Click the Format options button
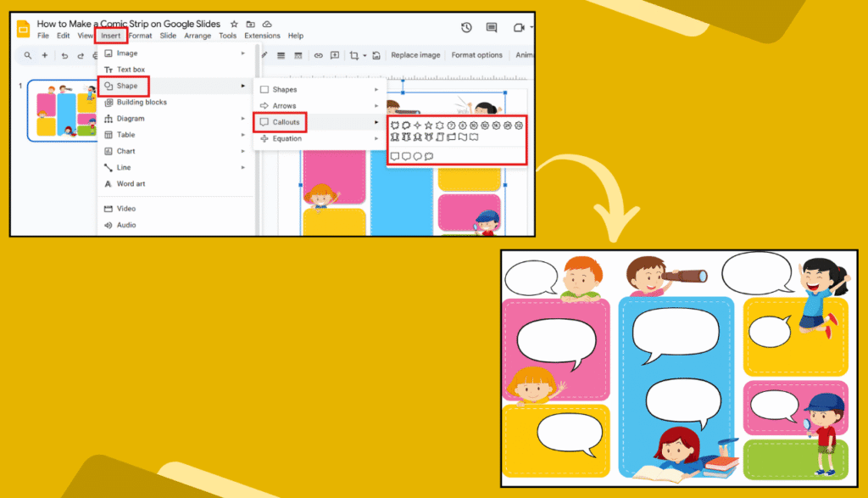 tap(476, 55)
